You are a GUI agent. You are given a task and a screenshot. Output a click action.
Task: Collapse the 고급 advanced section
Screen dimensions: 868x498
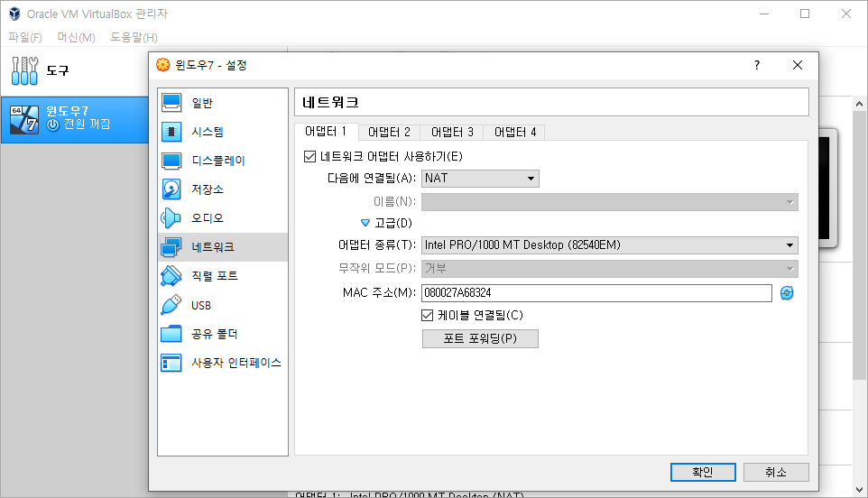365,223
